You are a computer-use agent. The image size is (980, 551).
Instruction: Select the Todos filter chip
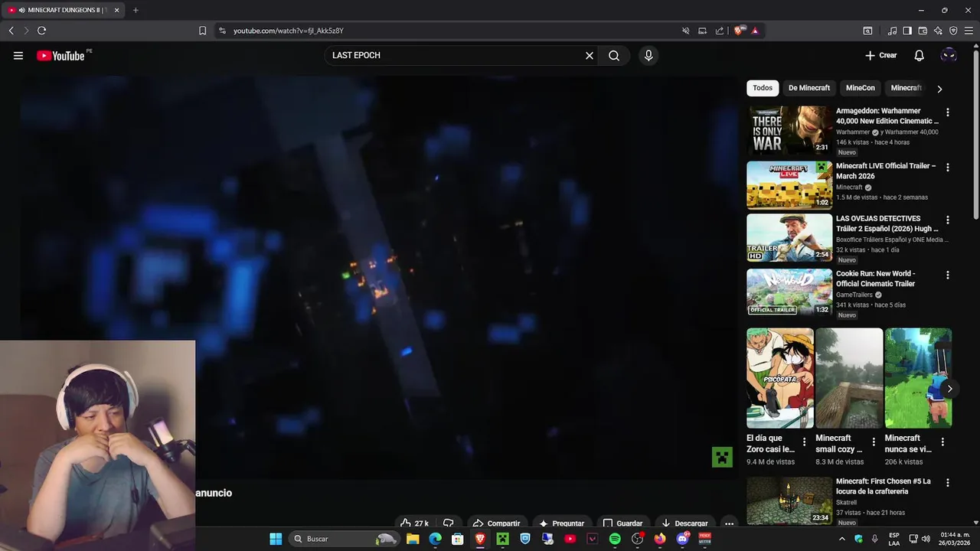763,88
